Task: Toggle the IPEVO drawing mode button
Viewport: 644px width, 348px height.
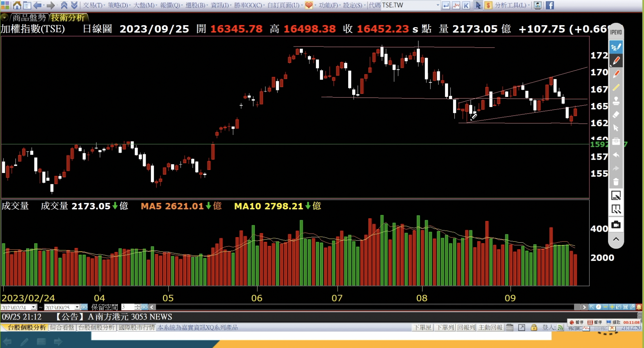Action: [x=616, y=47]
